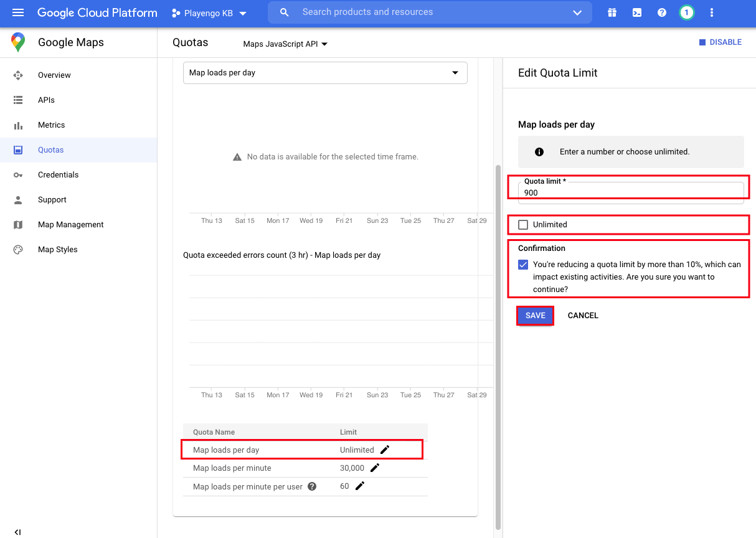Viewport: 756px width, 538px height.
Task: Click the search magnifier icon
Action: tap(285, 12)
